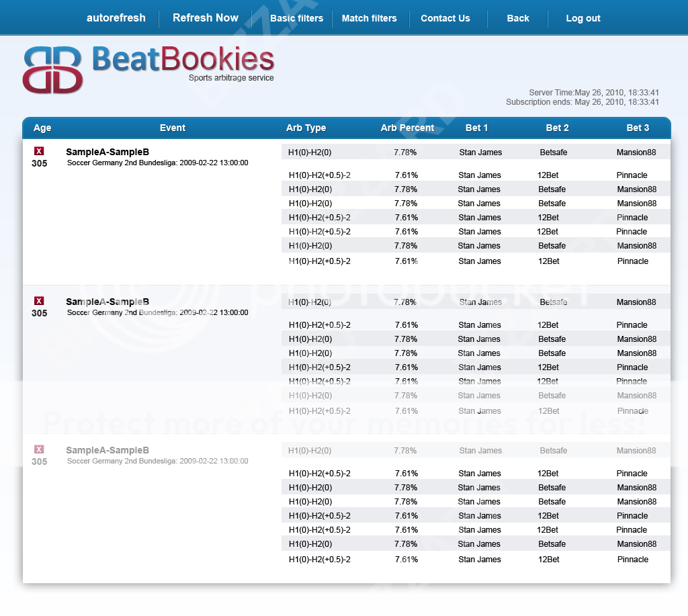Open the faded last SampleA-SampleB event title
688x616 pixels.
107,450
